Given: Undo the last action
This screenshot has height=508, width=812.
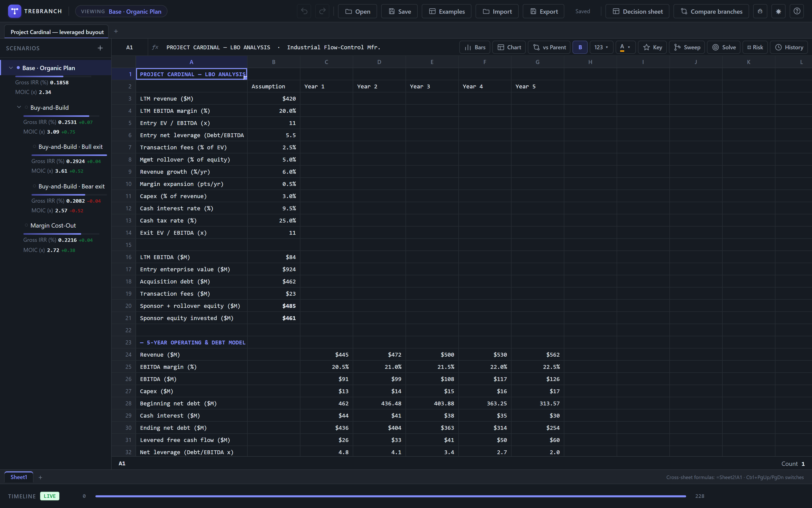Looking at the screenshot, I should 304,11.
